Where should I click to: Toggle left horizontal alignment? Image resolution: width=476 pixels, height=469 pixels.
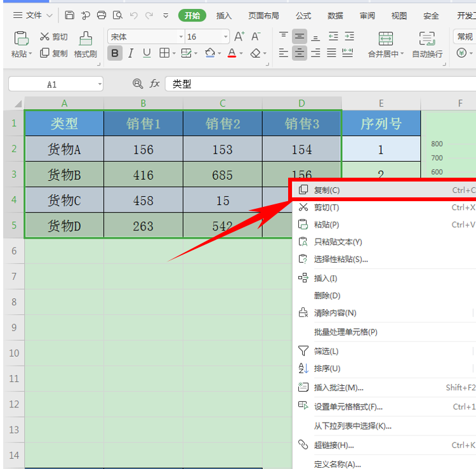pos(284,53)
